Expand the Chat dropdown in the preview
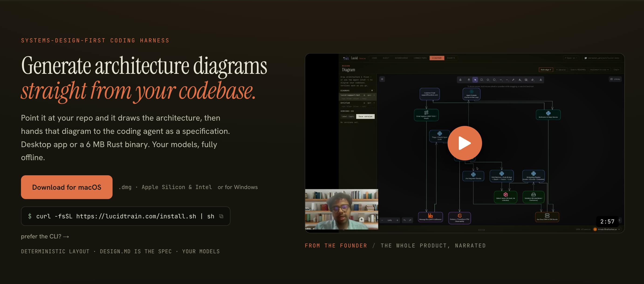The width and height of the screenshot is (644, 284). [616, 70]
